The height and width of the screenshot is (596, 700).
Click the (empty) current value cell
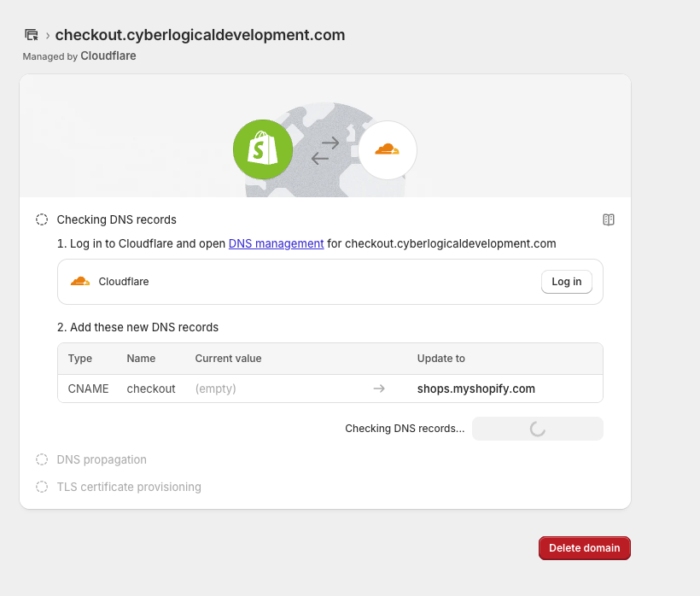click(216, 389)
